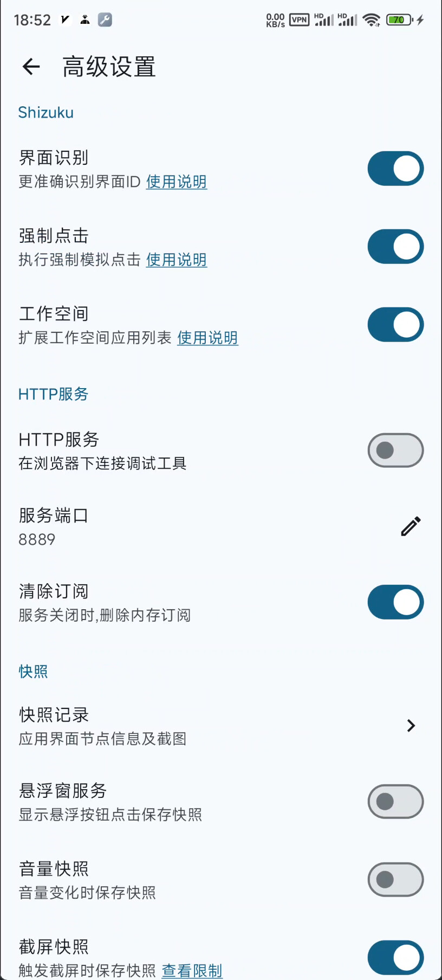The height and width of the screenshot is (980, 442).
Task: Tap the Wi-Fi status icon
Action: 372,20
